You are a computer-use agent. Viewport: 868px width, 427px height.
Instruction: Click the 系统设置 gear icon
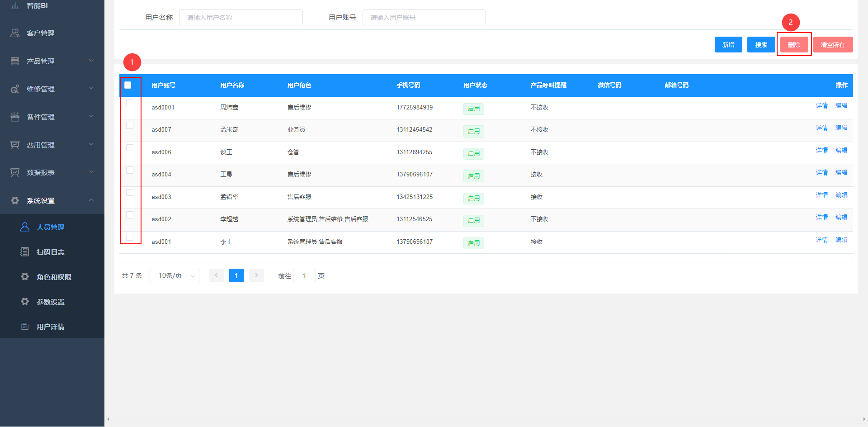tap(15, 200)
